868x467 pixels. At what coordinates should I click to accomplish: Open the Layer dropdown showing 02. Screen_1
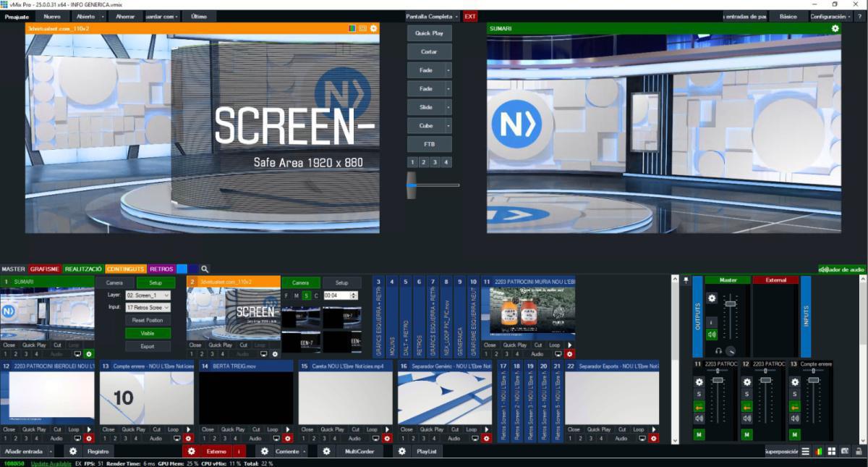click(148, 295)
